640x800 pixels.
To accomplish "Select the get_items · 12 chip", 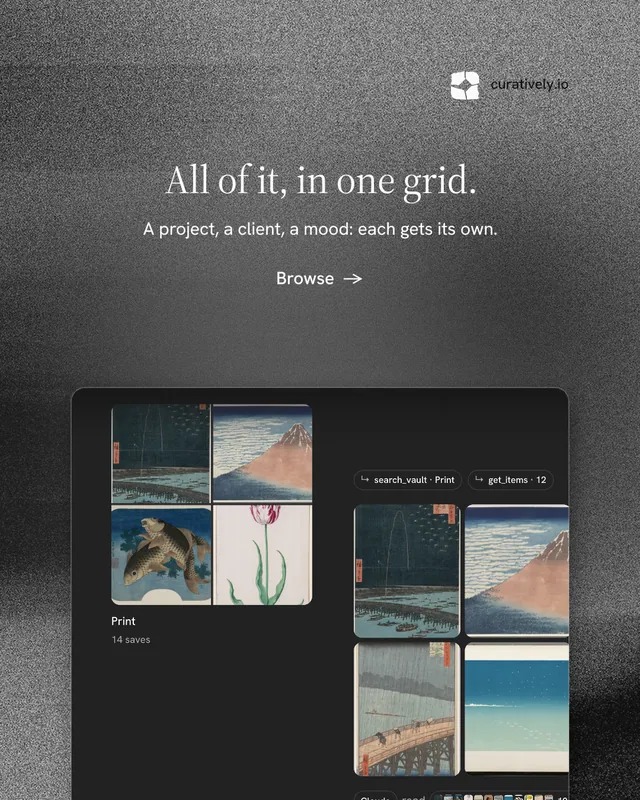I will (x=511, y=480).
